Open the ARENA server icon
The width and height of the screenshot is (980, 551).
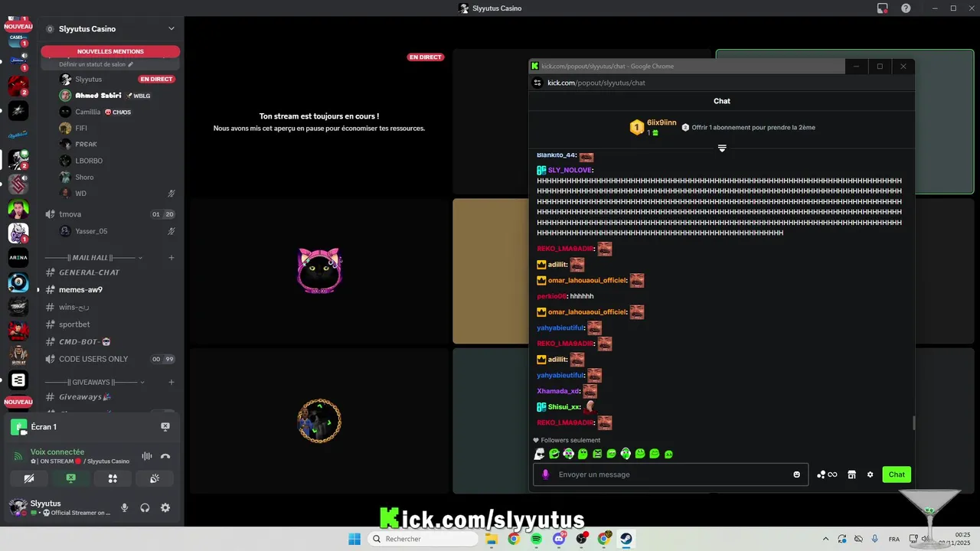[x=18, y=258]
